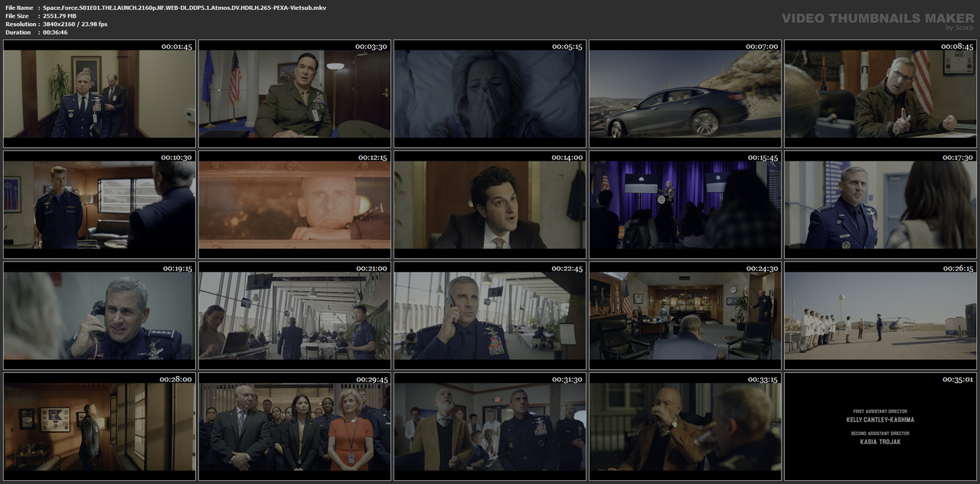Pick the phone call thumbnail at 00:19:15

tap(100, 316)
